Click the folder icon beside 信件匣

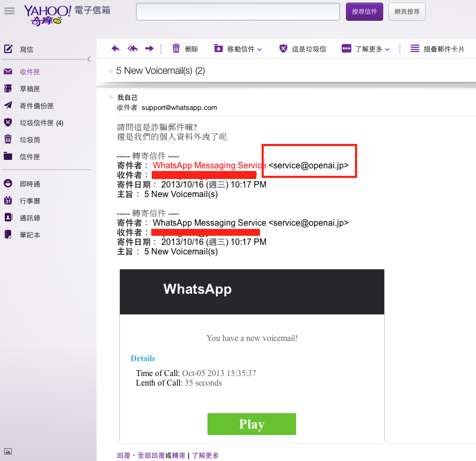point(8,156)
